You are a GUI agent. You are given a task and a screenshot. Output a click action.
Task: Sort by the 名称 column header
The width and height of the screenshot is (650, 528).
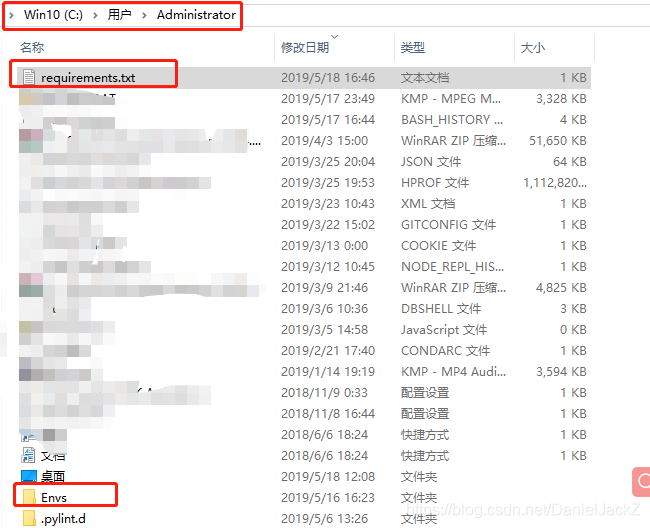(32, 47)
